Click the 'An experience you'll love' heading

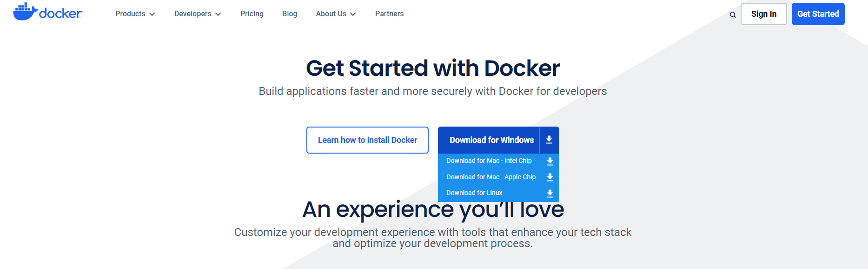coord(433,209)
